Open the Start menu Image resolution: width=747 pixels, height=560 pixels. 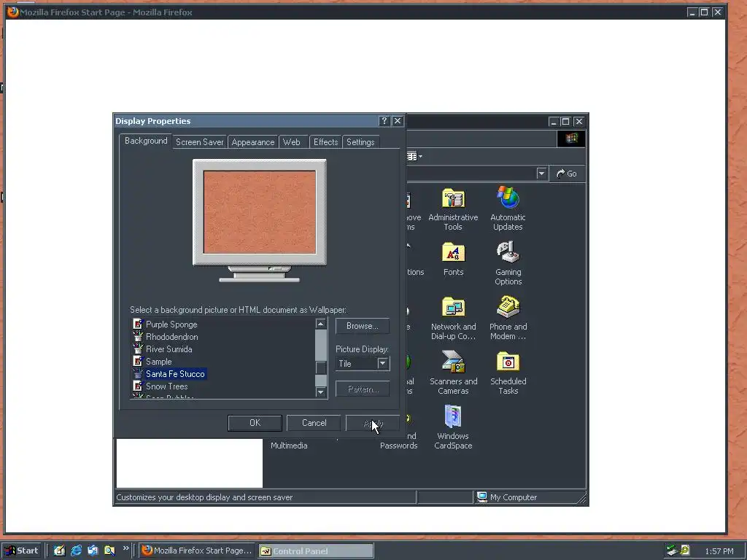(22, 551)
